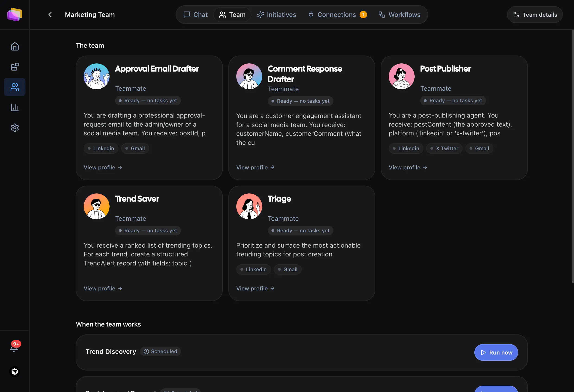Click the Comment Response Drafter avatar

pyautogui.click(x=249, y=76)
